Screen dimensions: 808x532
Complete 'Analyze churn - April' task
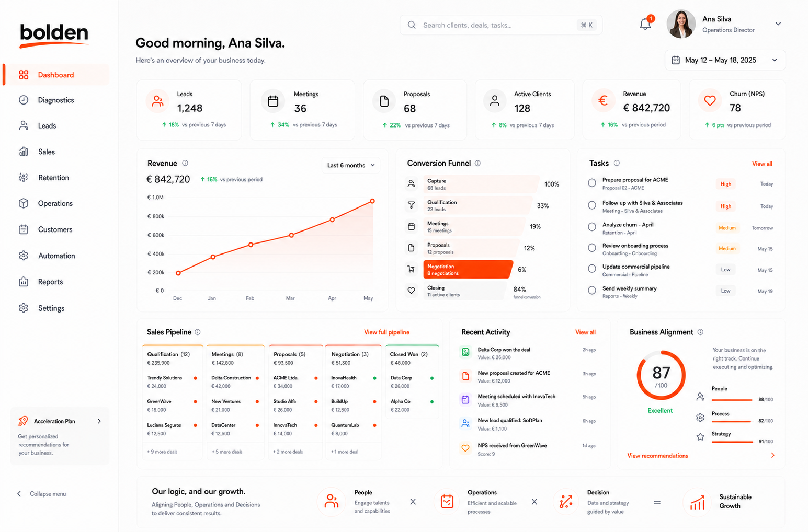(592, 227)
